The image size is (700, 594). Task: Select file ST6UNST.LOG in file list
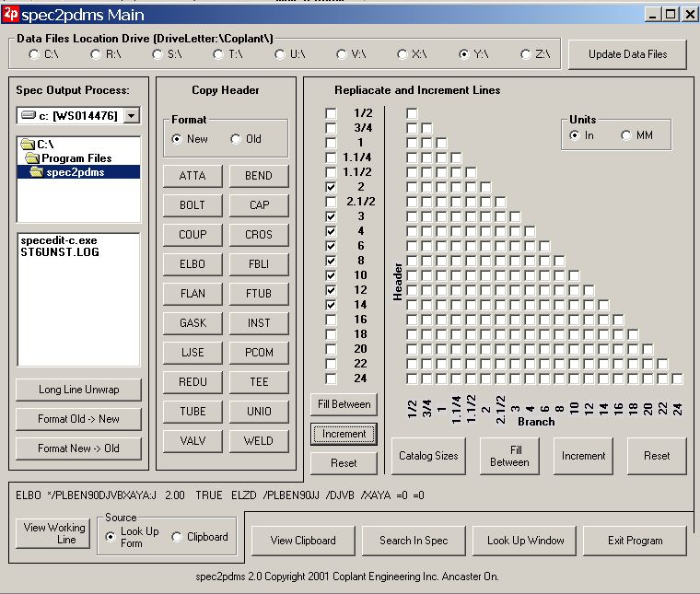point(60,251)
